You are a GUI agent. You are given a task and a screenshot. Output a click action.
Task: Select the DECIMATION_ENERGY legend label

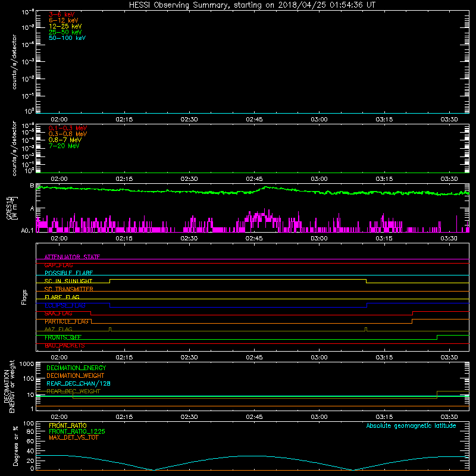pyautogui.click(x=76, y=368)
